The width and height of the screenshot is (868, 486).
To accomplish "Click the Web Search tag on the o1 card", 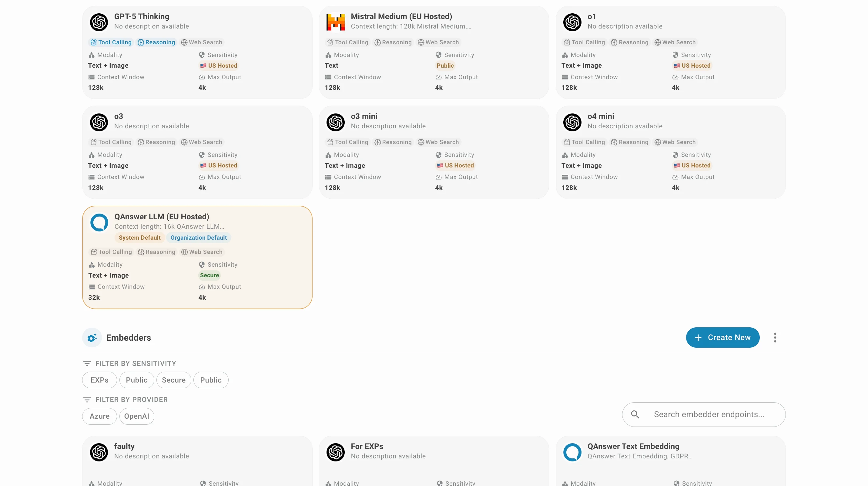I will tap(675, 42).
